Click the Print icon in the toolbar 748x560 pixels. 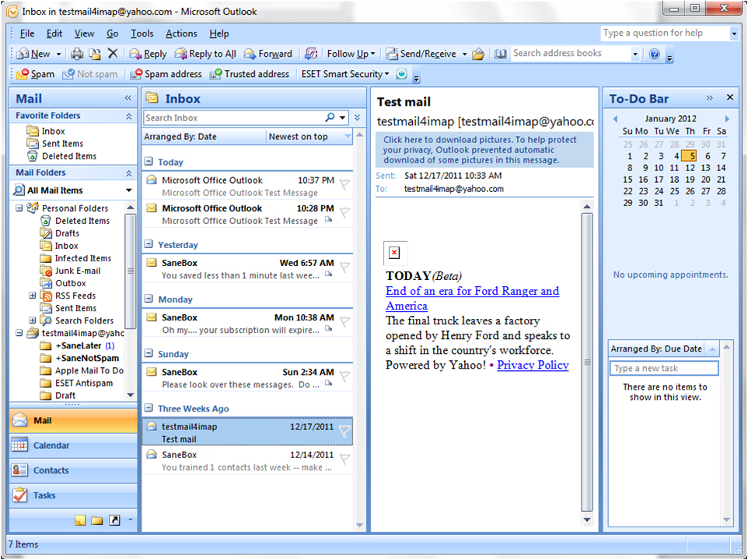(x=77, y=54)
